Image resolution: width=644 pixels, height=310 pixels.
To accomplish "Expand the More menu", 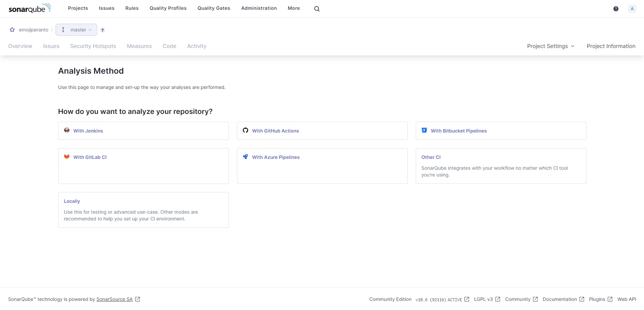I will tap(294, 8).
